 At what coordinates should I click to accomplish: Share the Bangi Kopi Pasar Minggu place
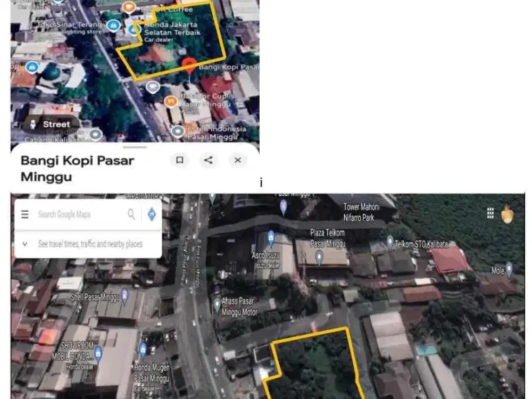209,160
